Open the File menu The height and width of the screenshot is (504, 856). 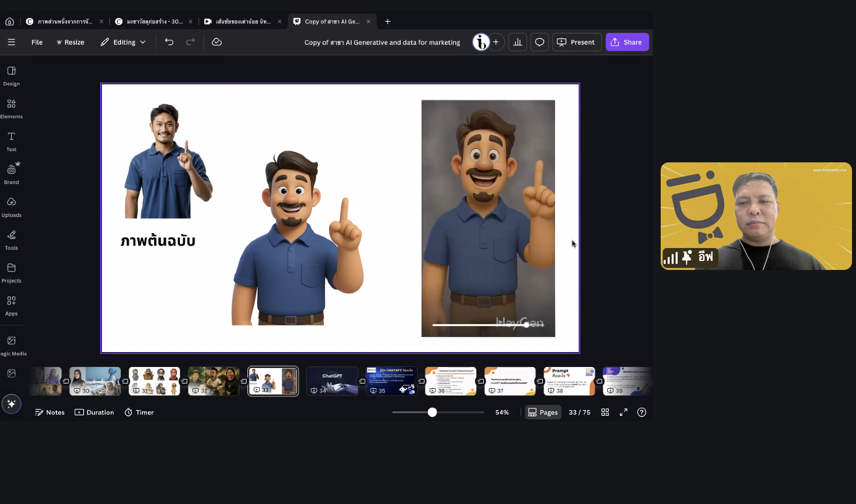[x=37, y=42]
